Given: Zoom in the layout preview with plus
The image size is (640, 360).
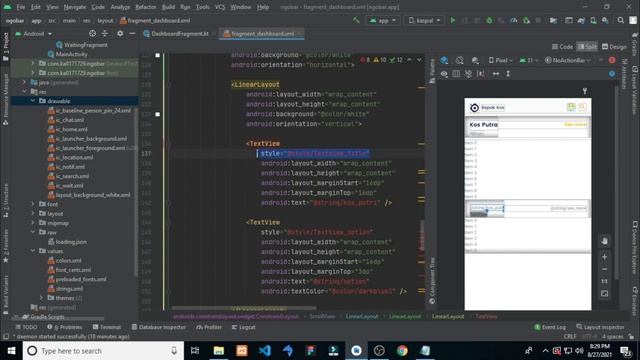Looking at the screenshot, I should coord(604,257).
